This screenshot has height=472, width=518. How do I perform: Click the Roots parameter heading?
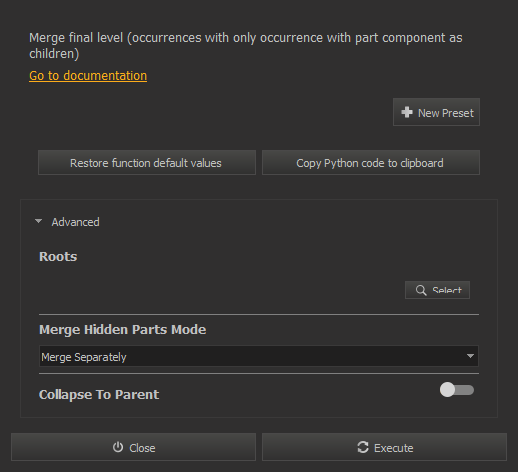click(58, 257)
